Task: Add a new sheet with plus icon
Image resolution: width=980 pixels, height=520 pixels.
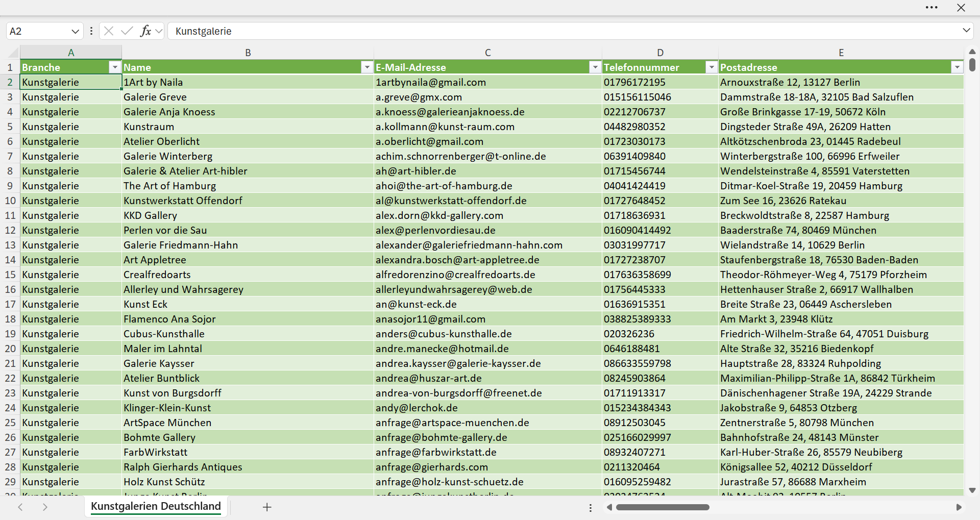Action: click(x=267, y=507)
